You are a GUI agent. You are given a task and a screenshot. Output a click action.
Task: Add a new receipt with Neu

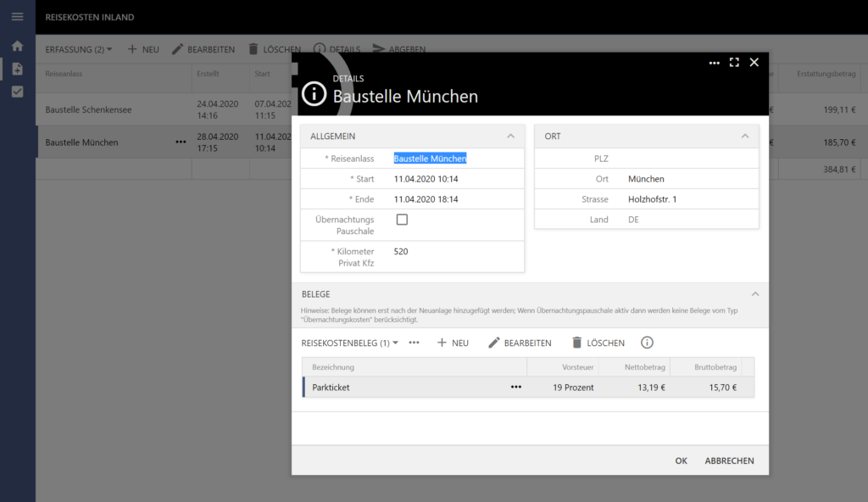[x=453, y=343]
